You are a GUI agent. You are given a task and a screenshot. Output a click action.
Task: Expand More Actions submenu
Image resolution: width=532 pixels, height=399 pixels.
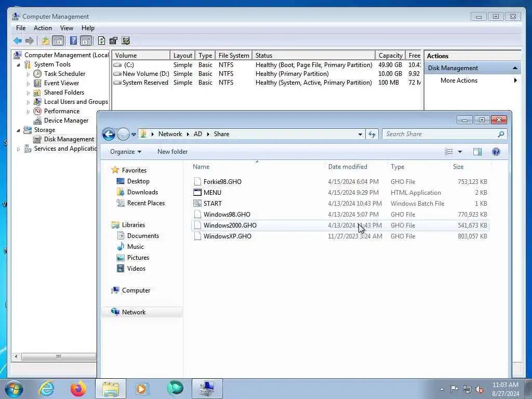coord(515,81)
